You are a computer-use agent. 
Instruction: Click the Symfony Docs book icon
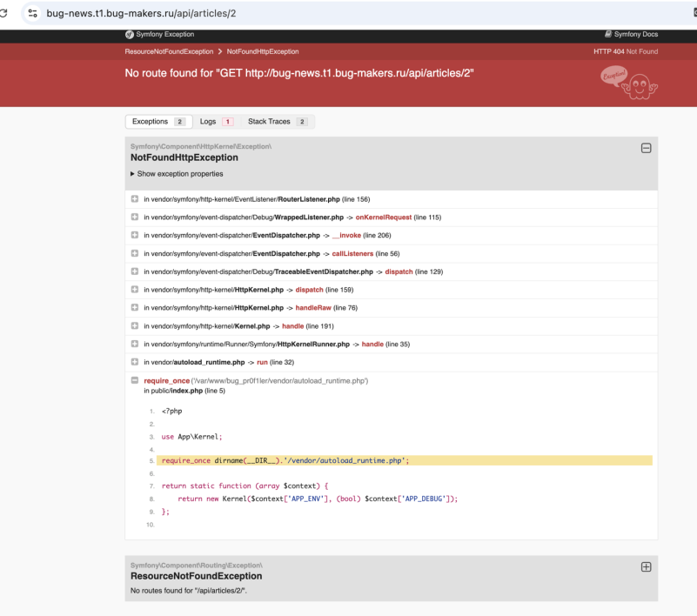608,34
